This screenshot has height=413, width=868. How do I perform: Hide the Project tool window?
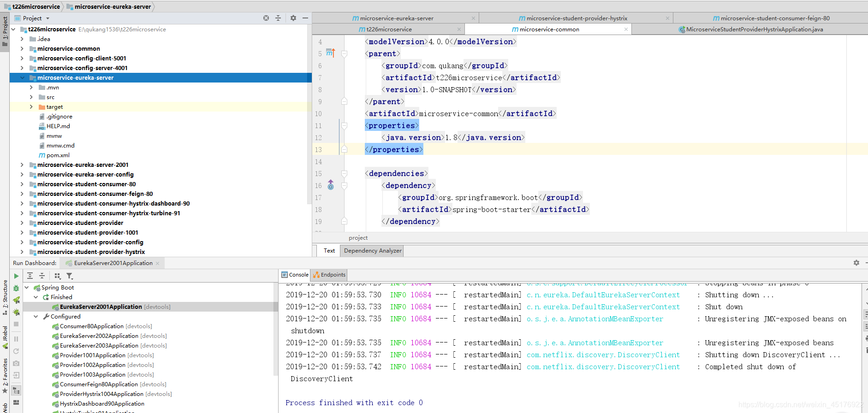pos(305,18)
